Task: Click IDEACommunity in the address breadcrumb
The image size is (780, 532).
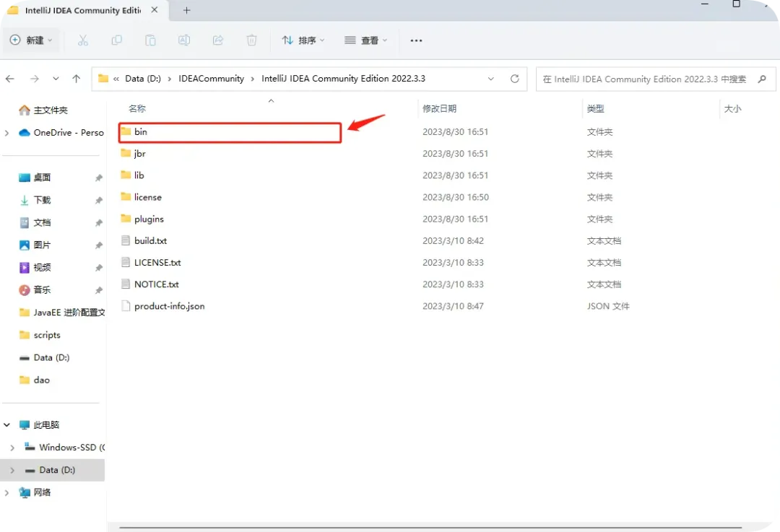Action: tap(212, 79)
